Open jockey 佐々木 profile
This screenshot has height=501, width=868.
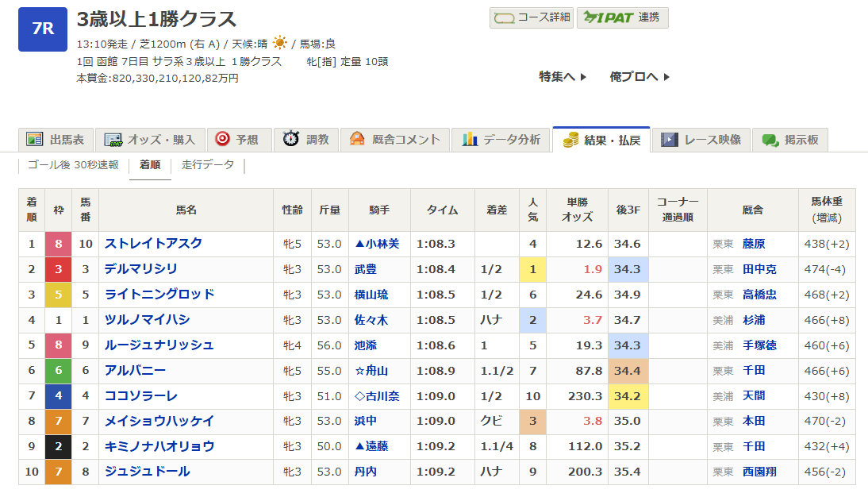point(371,320)
